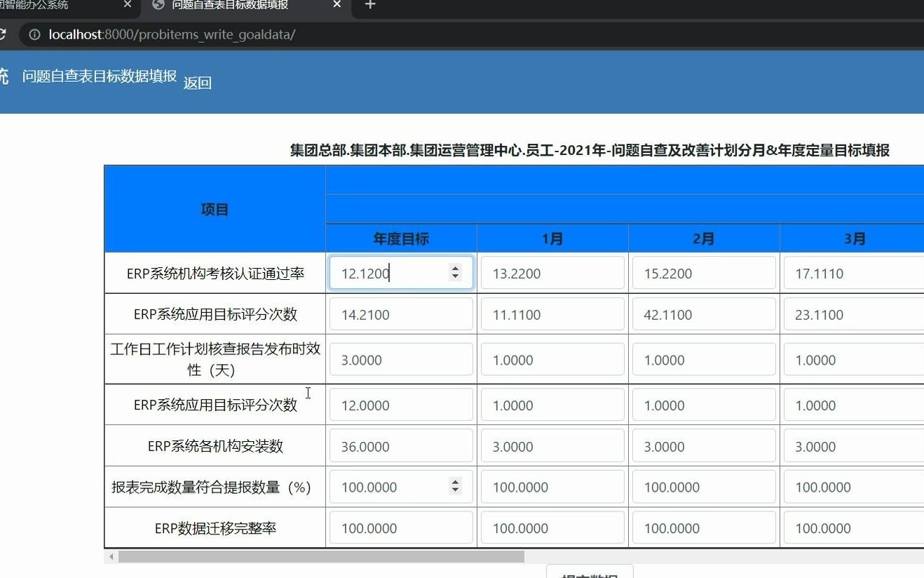
Task: Click the stepper on 报表完成数量符合提报数量 年度目标
Action: (x=456, y=486)
